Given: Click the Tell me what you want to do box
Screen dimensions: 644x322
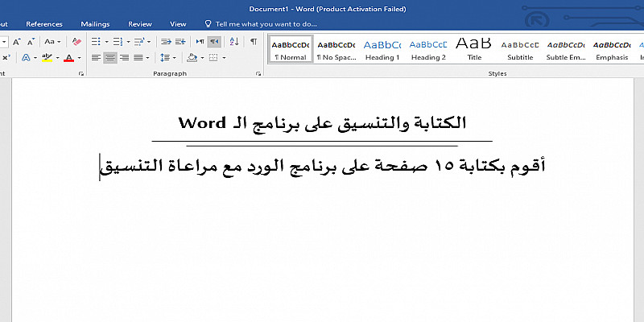Looking at the screenshot, I should 266,24.
